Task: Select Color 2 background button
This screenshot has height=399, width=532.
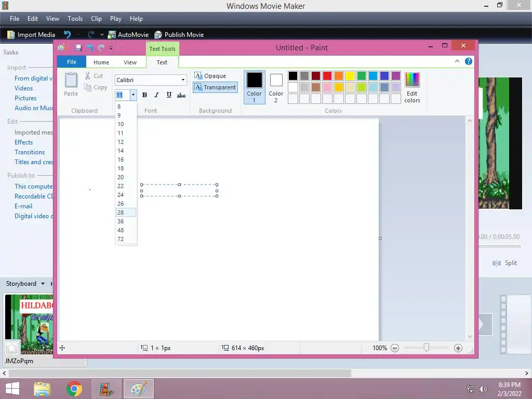Action: point(276,87)
